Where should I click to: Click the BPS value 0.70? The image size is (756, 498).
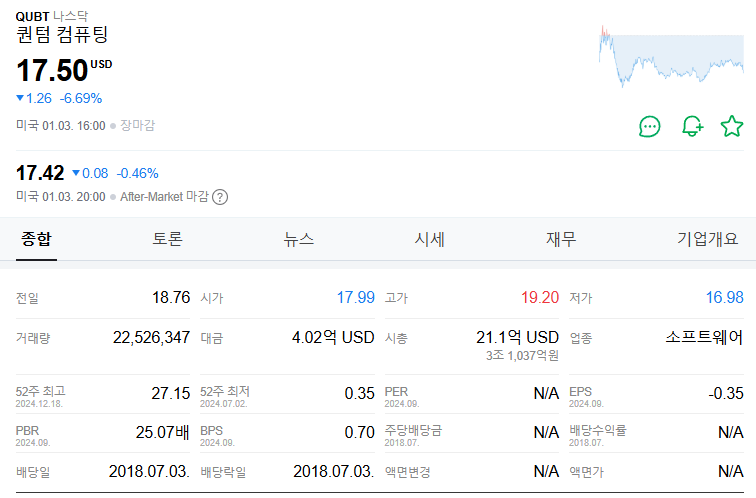click(x=359, y=432)
